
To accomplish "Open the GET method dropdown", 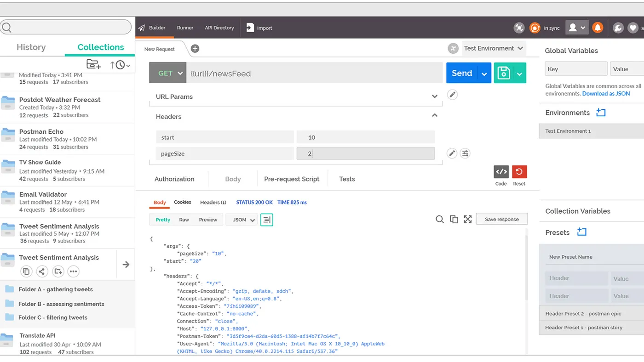I will (167, 73).
